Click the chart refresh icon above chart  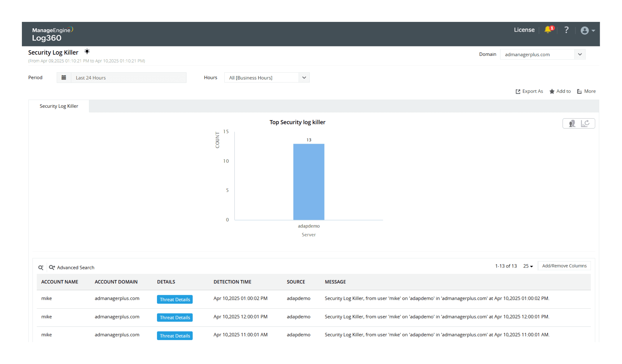click(585, 124)
